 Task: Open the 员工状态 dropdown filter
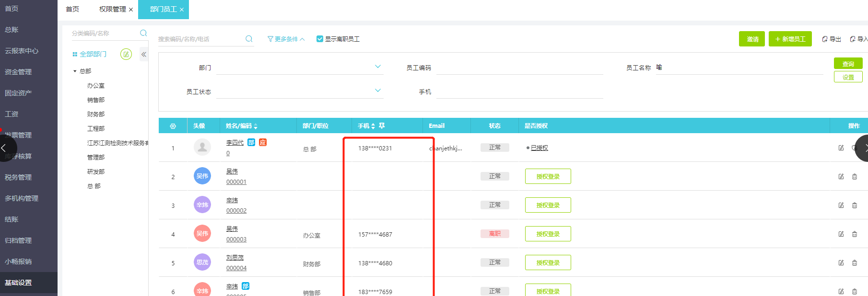[x=377, y=91]
